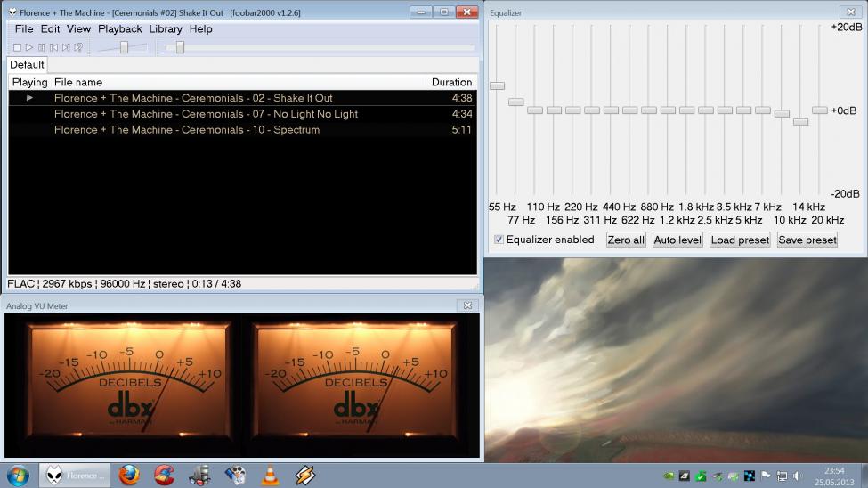This screenshot has width=868, height=488.
Task: Click the 110 Hz equalizer slider handle
Action: (x=535, y=110)
